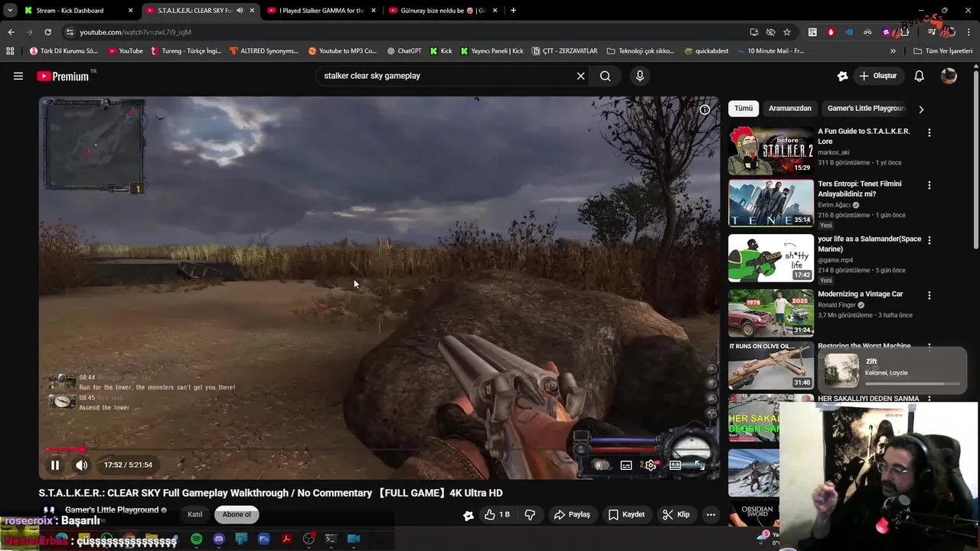Expand hidden bookmarks chevron

pos(893,51)
